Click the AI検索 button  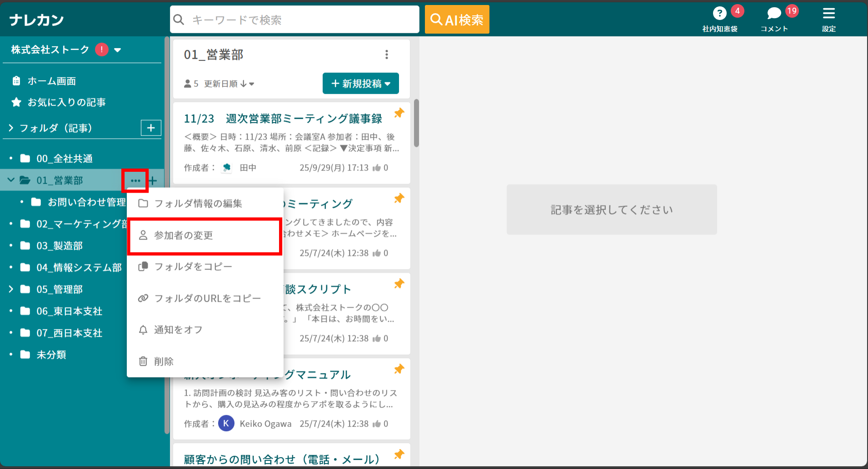click(x=457, y=19)
